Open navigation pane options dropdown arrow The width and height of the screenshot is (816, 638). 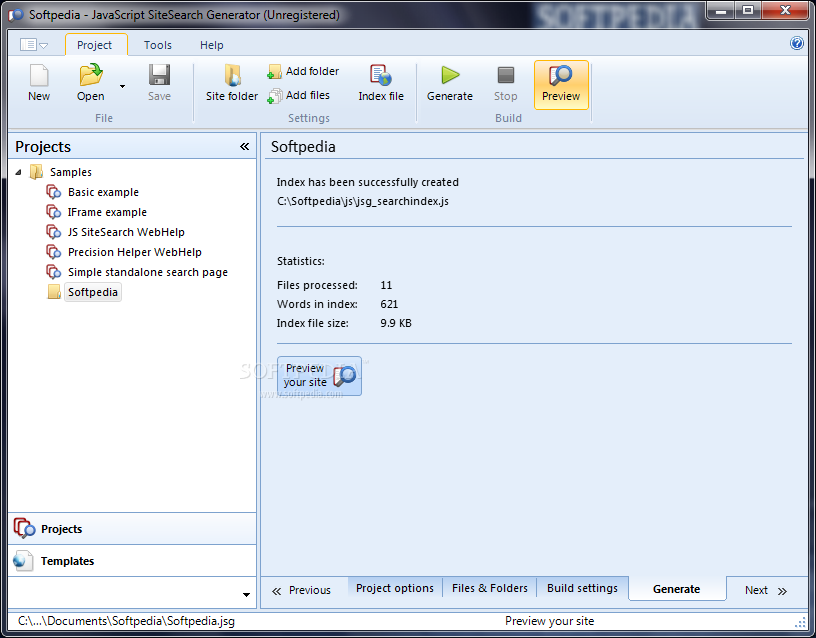pyautogui.click(x=246, y=594)
